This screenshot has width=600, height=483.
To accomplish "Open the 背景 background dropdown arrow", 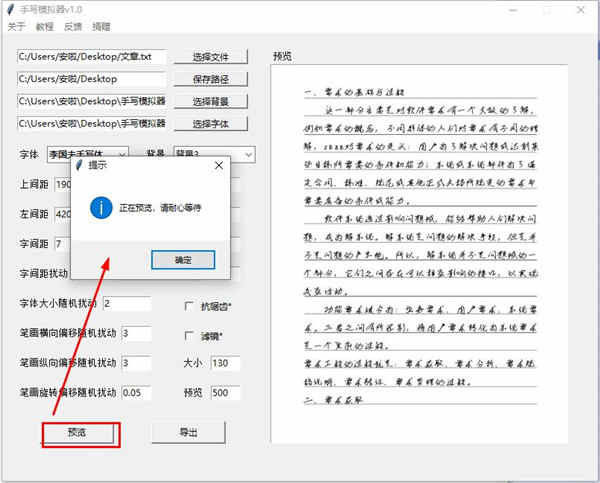I will 249,155.
